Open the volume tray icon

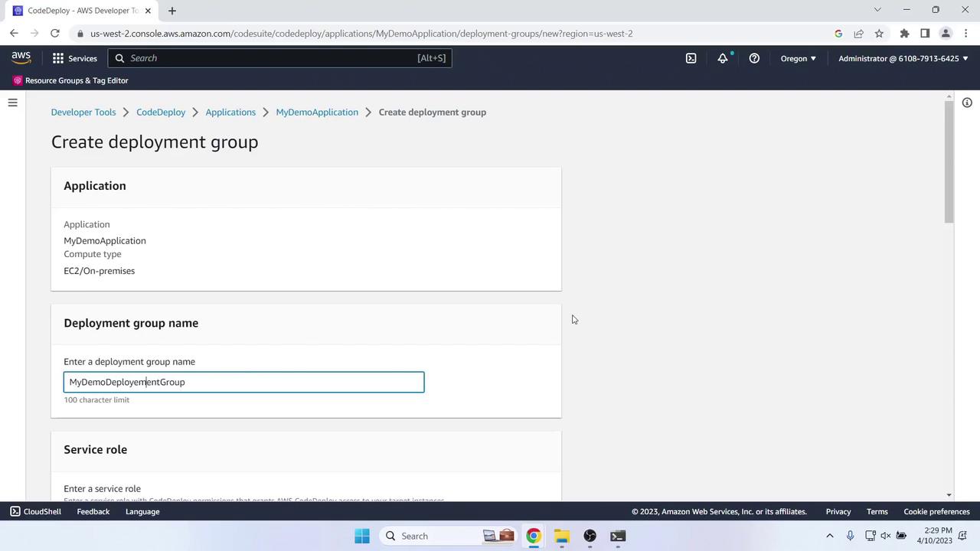point(886,536)
